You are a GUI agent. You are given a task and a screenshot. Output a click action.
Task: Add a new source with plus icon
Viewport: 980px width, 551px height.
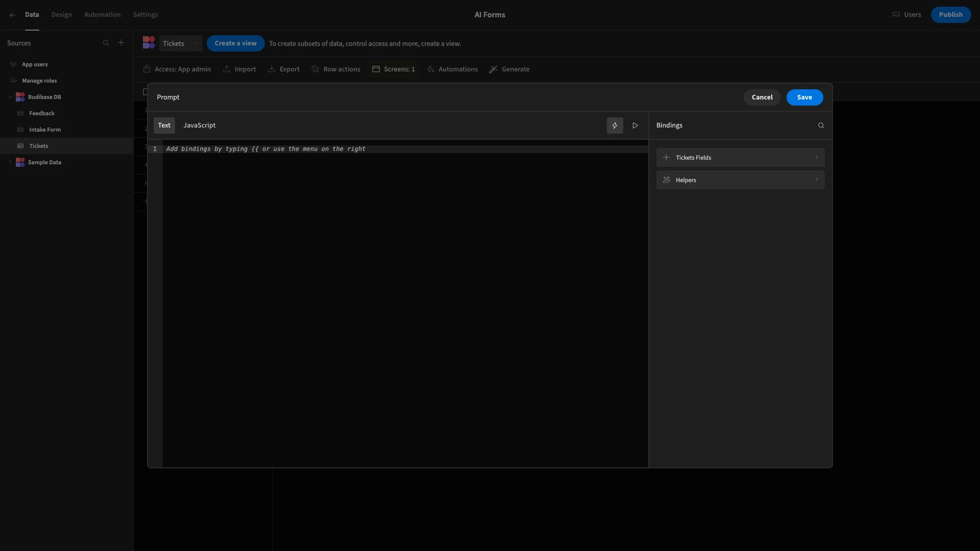pyautogui.click(x=121, y=43)
